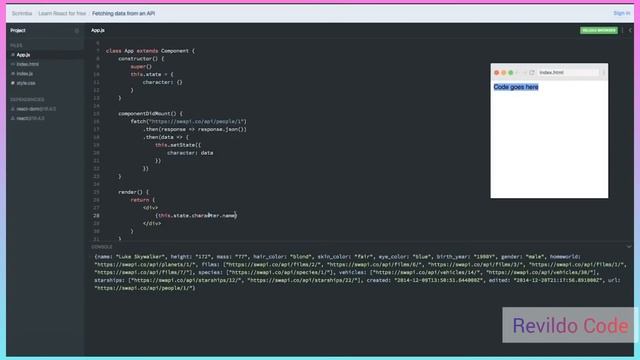Click Sign in link
This screenshot has width=640, height=360.
[622, 13]
